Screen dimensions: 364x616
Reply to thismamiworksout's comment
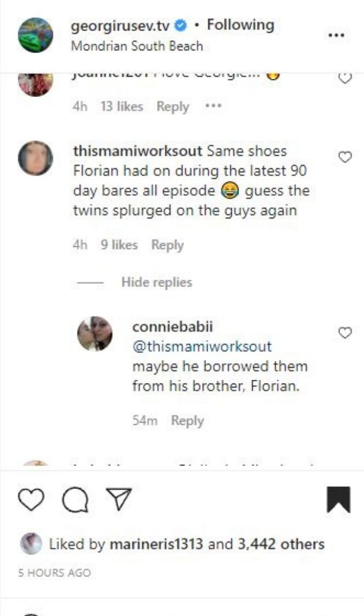tap(168, 245)
